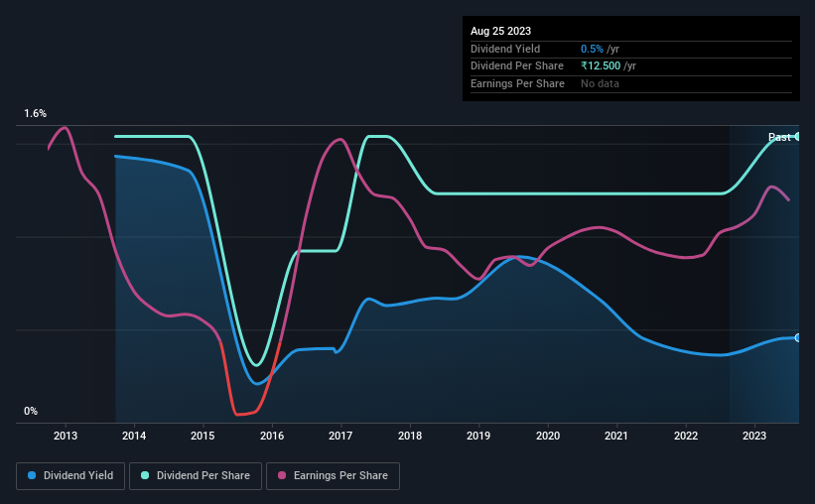The height and width of the screenshot is (504, 815).
Task: Select the 2013 label on time axis
Action: [x=66, y=436]
